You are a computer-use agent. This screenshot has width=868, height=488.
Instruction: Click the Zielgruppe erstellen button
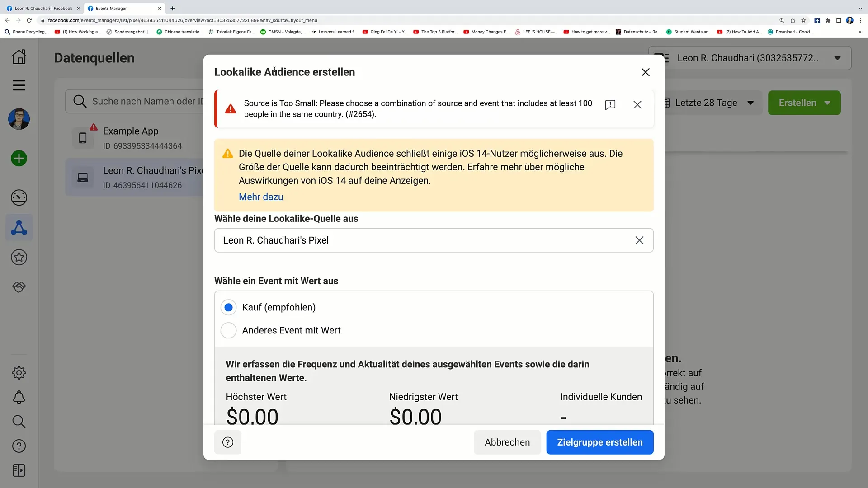600,442
